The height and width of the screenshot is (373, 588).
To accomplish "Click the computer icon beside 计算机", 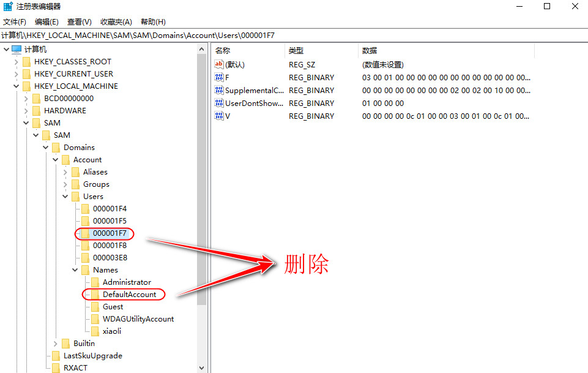I will [18, 49].
